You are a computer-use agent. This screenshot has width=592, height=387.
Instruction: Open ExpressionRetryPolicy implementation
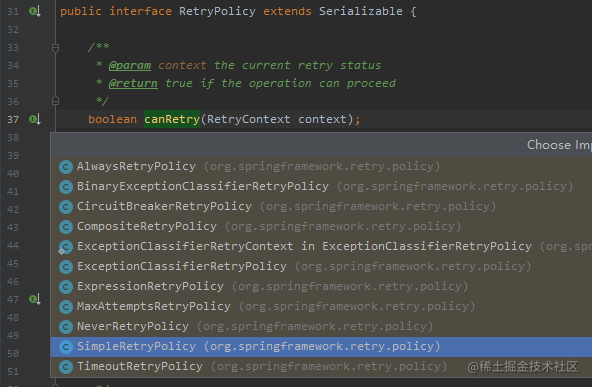pos(321,287)
